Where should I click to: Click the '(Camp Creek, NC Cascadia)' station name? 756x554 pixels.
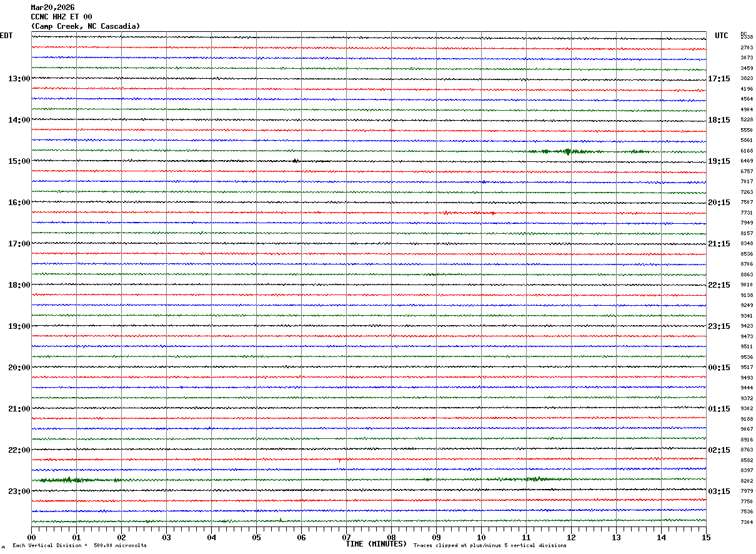pyautogui.click(x=86, y=26)
